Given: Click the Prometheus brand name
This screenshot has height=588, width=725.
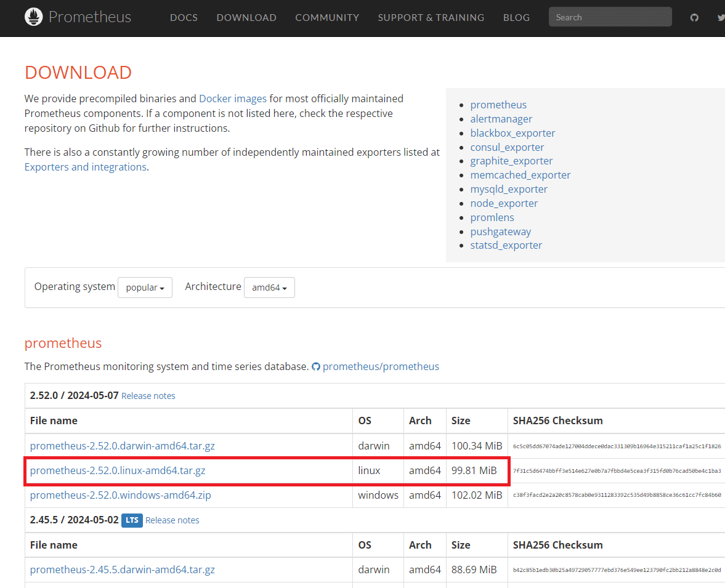Looking at the screenshot, I should (x=90, y=17).
